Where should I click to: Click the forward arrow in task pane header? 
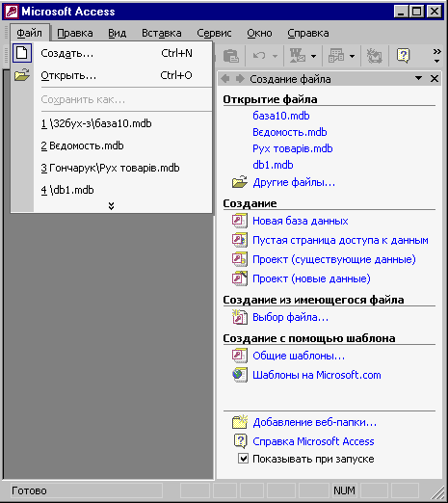[x=240, y=79]
